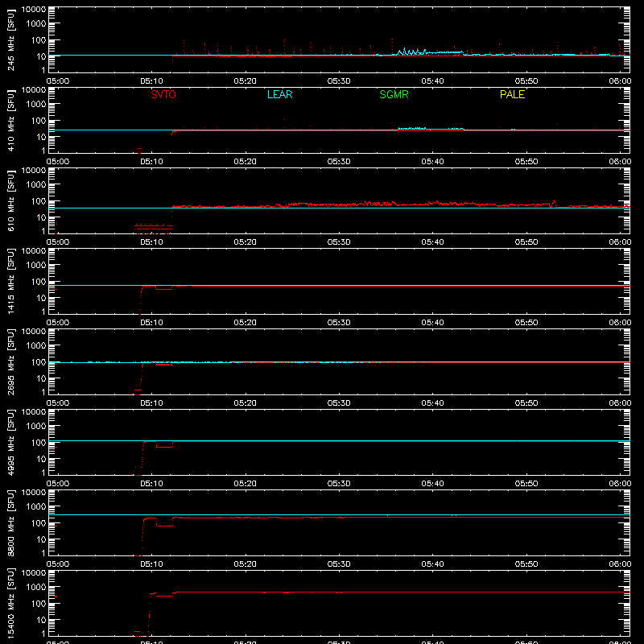Click 05:10 time label under 1415 MHz plot

click(x=151, y=323)
